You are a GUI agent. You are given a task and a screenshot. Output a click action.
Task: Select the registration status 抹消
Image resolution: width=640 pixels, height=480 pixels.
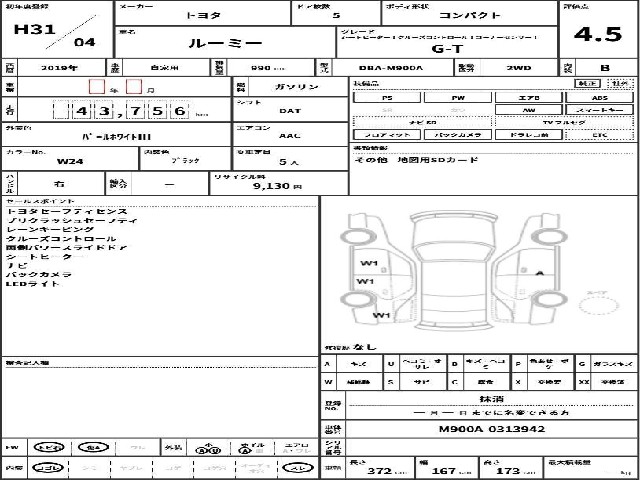tap(491, 399)
